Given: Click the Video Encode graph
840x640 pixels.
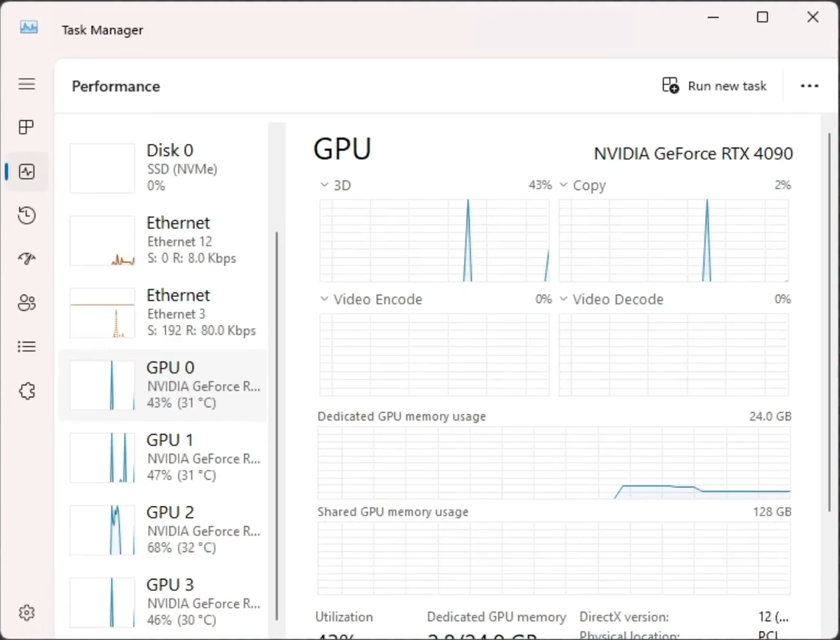Looking at the screenshot, I should coord(434,355).
